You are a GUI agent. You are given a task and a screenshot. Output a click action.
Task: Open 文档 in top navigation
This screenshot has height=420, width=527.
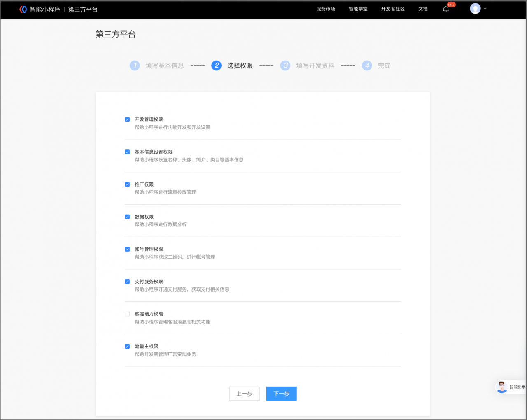[423, 9]
